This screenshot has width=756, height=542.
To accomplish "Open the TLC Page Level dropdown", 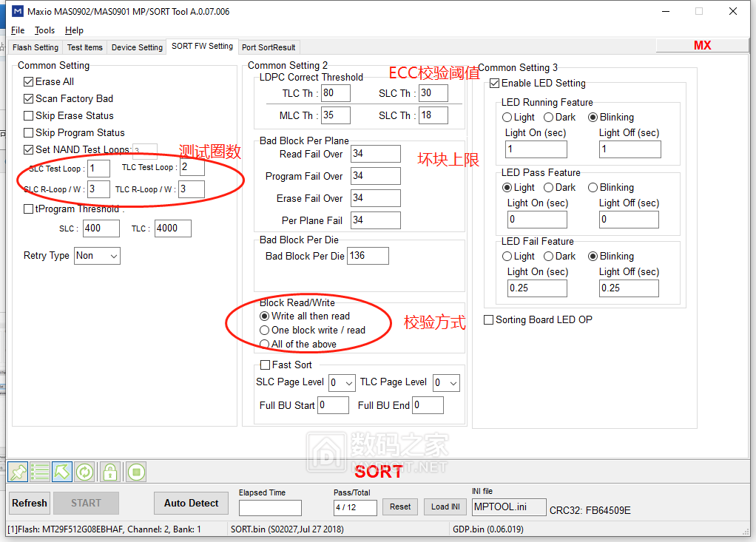I will pyautogui.click(x=445, y=382).
